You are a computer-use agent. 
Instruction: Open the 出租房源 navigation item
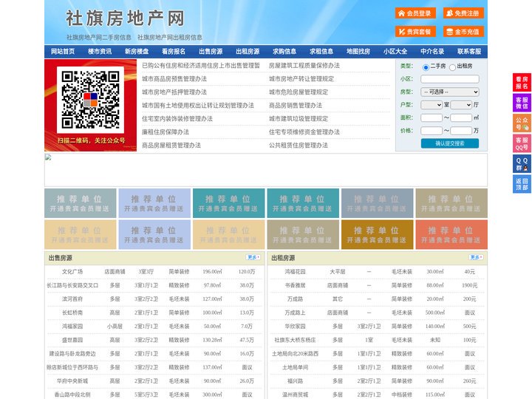click(248, 52)
